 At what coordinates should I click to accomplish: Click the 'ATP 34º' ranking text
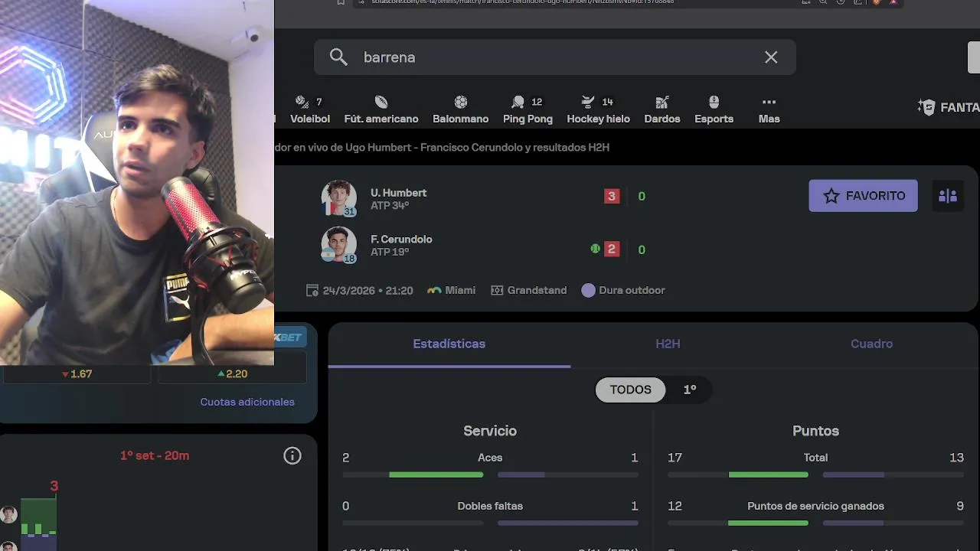390,206
